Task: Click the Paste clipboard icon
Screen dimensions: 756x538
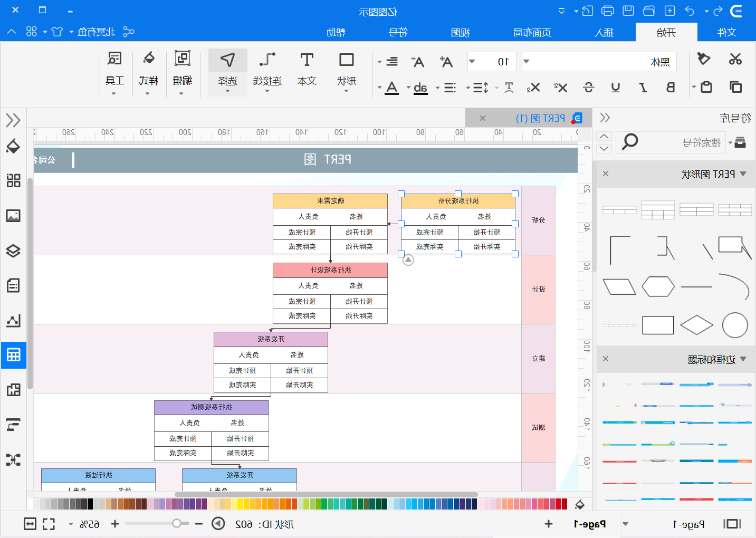Action: coord(706,87)
